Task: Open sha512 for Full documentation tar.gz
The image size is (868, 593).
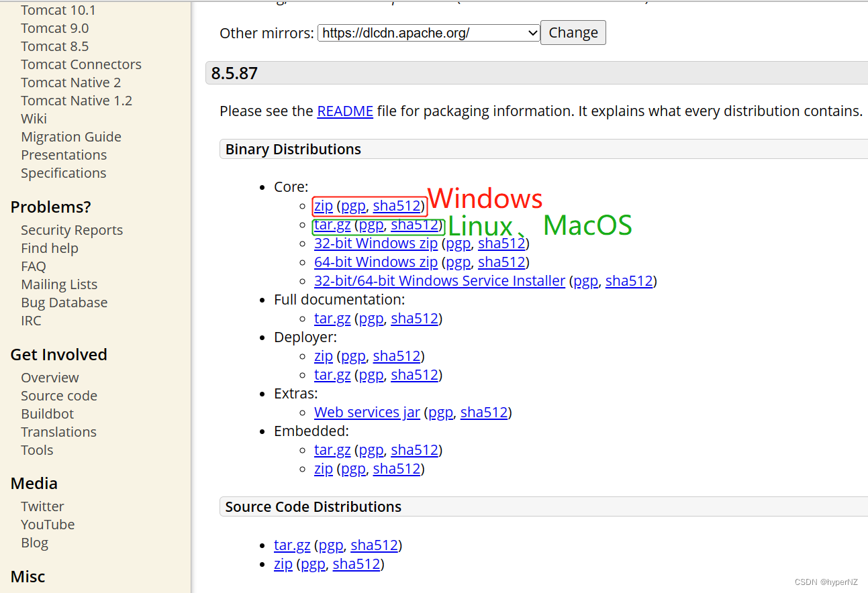Action: tap(414, 319)
